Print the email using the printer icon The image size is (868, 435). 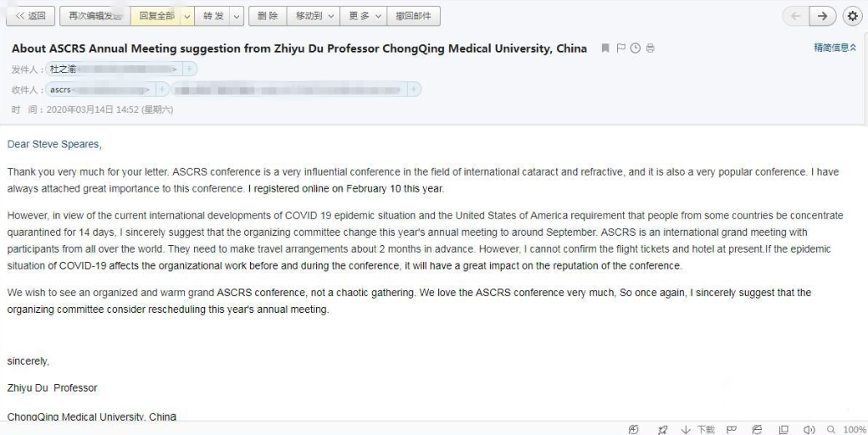649,48
